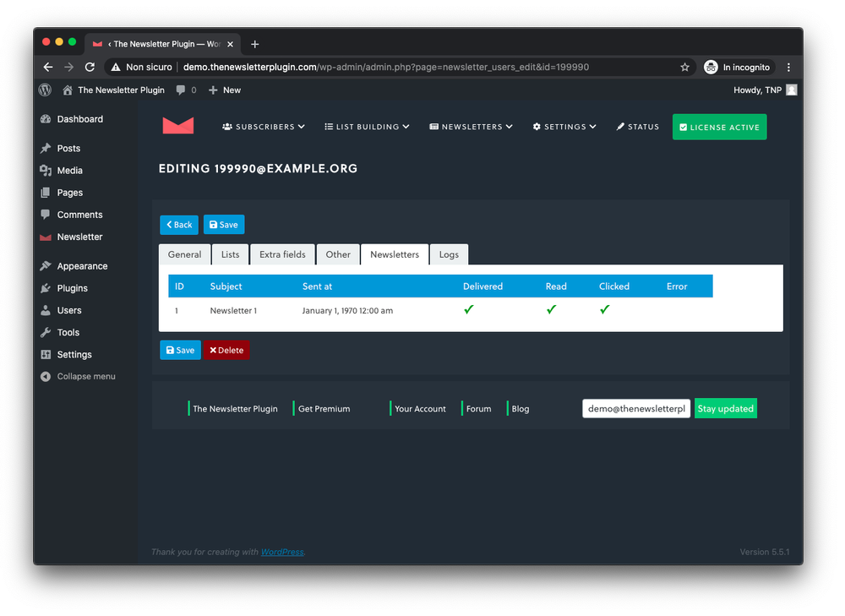845x616 pixels.
Task: Open a new browser tab
Action: [255, 44]
